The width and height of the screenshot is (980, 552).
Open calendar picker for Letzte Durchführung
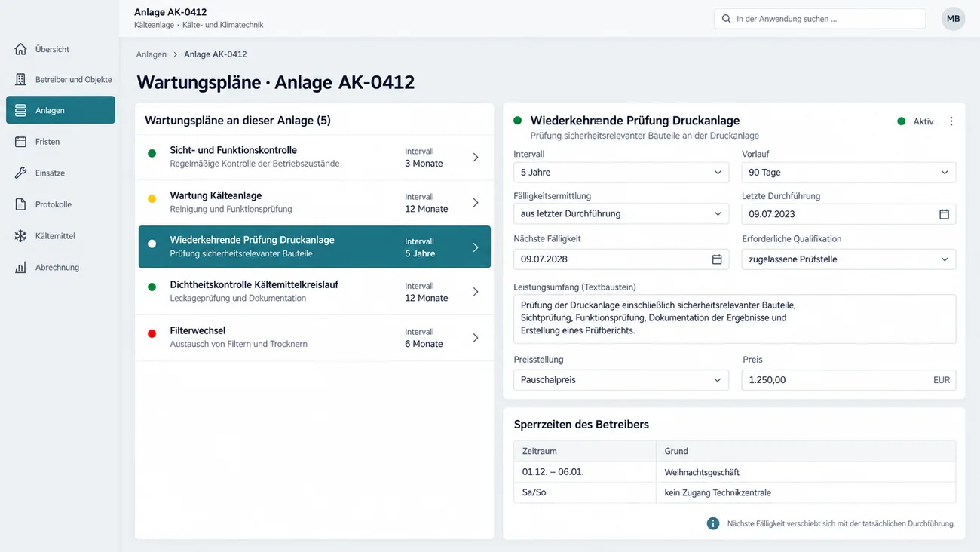944,214
